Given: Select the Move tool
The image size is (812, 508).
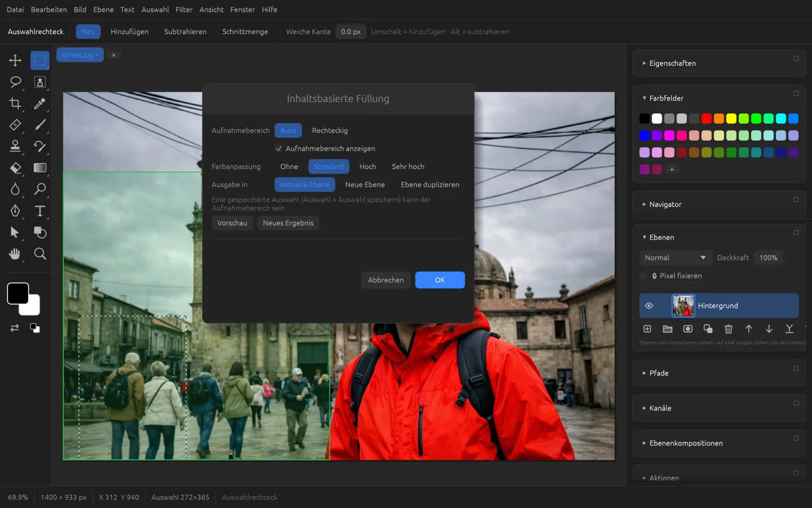Looking at the screenshot, I should (x=15, y=60).
